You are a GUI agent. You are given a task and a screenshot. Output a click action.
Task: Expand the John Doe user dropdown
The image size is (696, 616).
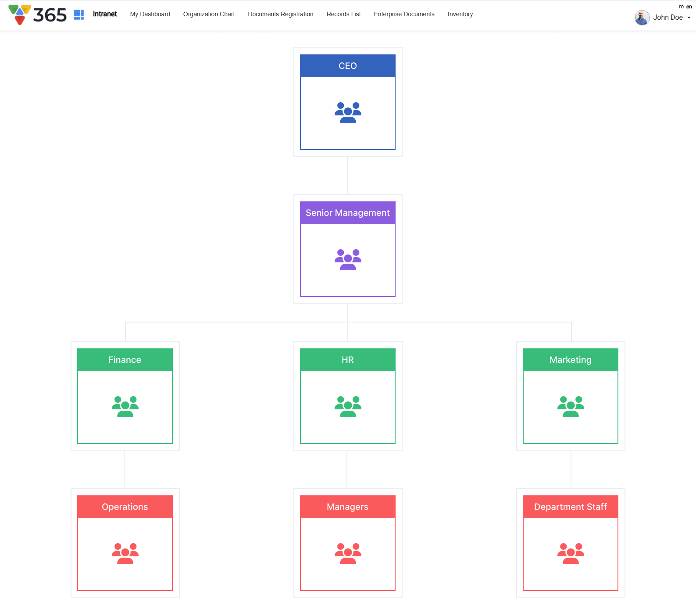click(x=689, y=18)
